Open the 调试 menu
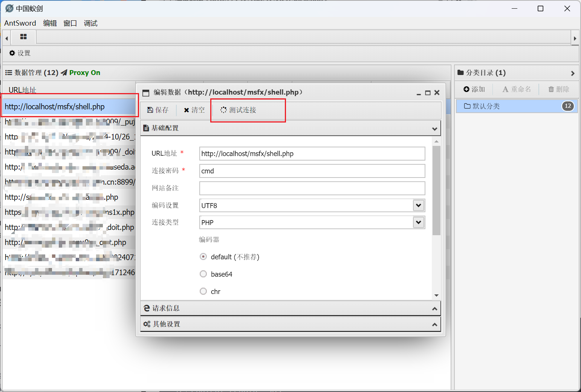Viewport: 581px width, 392px height. [90, 23]
